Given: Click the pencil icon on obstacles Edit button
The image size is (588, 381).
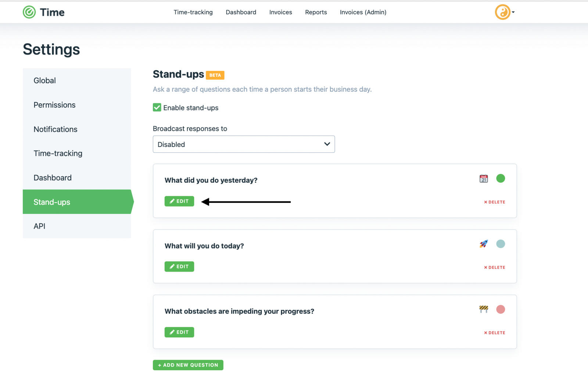Looking at the screenshot, I should pyautogui.click(x=172, y=332).
